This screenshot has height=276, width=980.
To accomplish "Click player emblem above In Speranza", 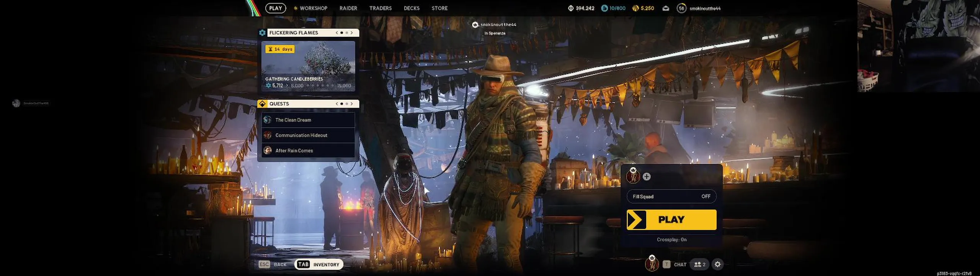I will point(475,25).
